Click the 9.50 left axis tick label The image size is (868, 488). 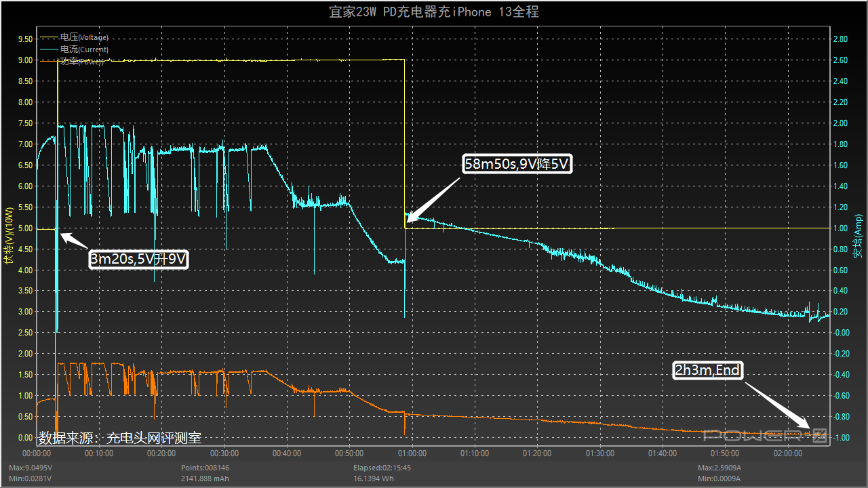point(24,39)
